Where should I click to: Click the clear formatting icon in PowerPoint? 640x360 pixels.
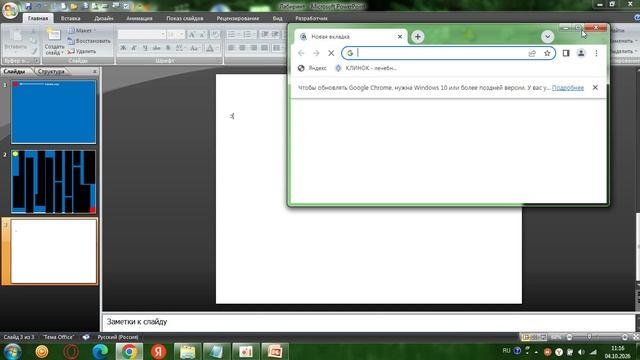point(216,35)
